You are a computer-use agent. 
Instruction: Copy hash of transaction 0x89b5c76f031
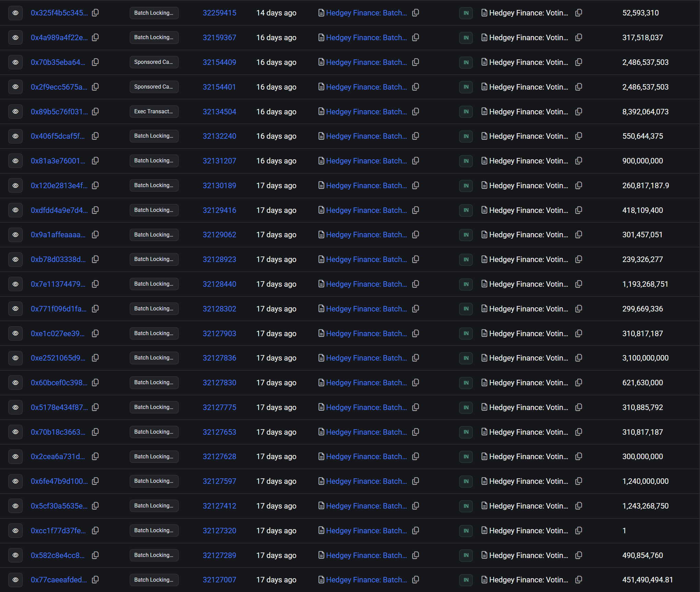click(95, 112)
